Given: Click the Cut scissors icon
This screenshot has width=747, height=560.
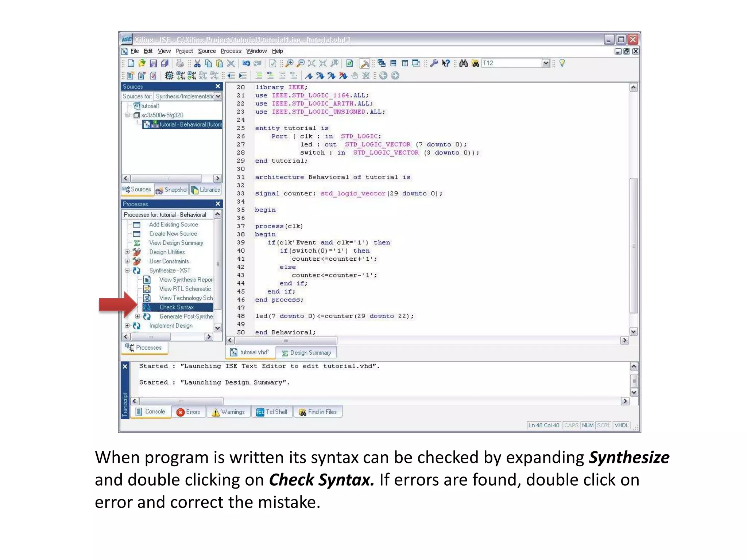Looking at the screenshot, I should 197,63.
